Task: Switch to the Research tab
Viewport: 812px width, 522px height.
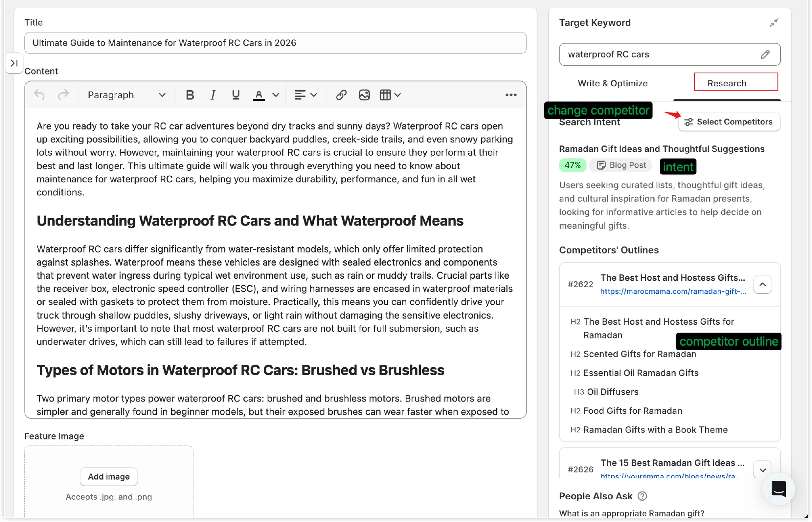Action: (727, 83)
